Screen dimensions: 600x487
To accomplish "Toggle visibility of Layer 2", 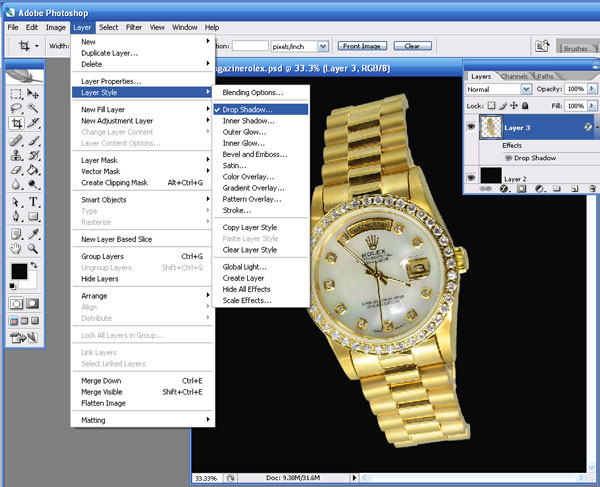I will [471, 177].
